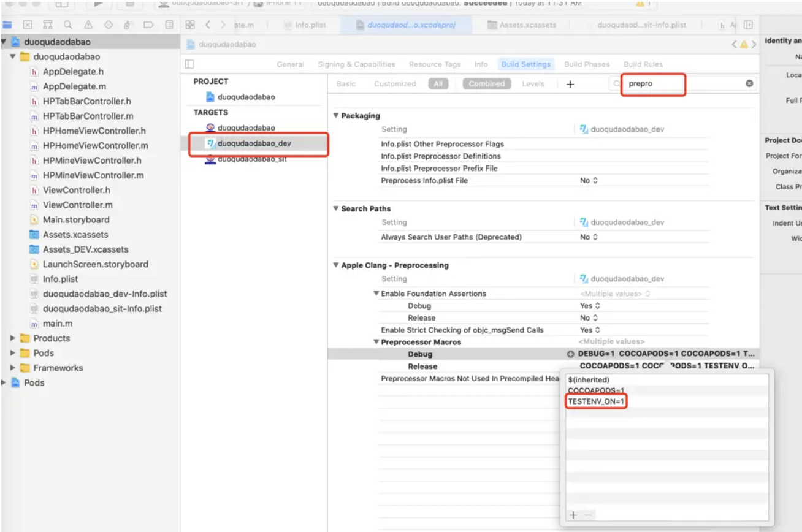Screen dimensions: 802x532
Task: Select the Release macros row
Action: click(x=543, y=367)
